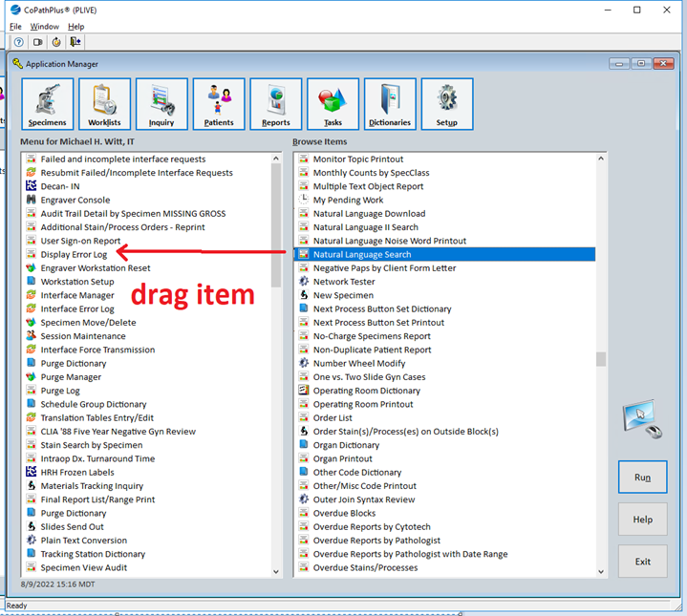Click the exit door toolbar icon

tap(75, 42)
